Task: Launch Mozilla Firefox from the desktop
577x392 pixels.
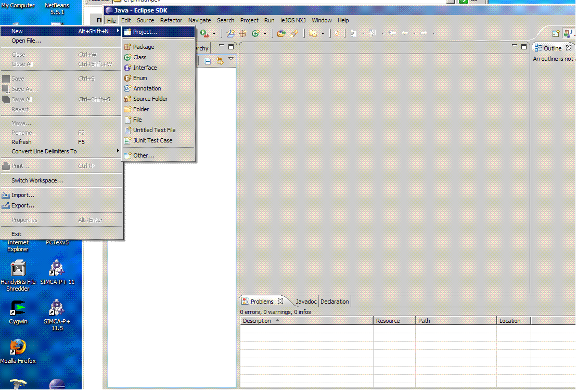Action: pos(18,351)
